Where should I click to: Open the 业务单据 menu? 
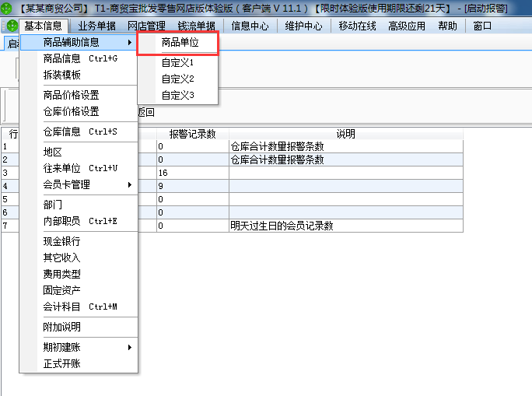tap(96, 26)
